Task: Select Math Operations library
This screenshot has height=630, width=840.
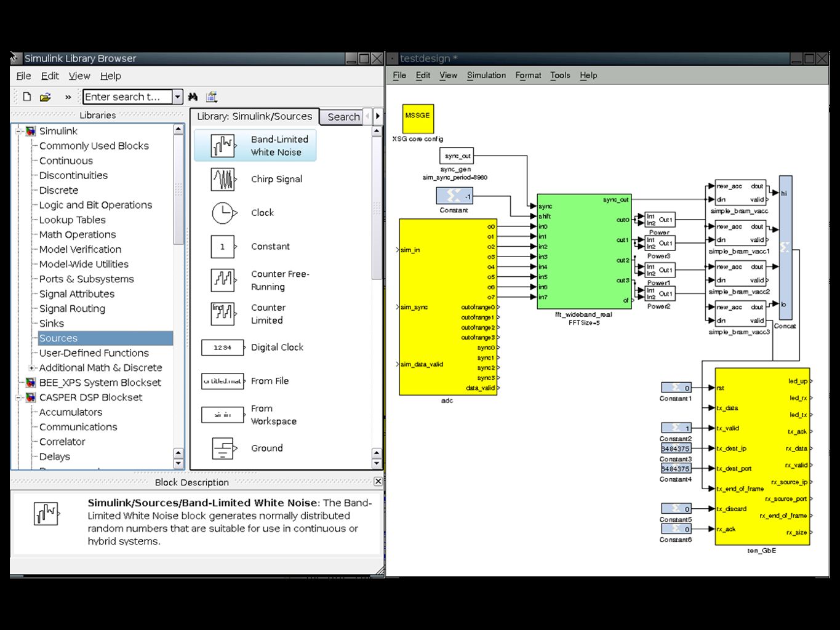Action: click(78, 234)
